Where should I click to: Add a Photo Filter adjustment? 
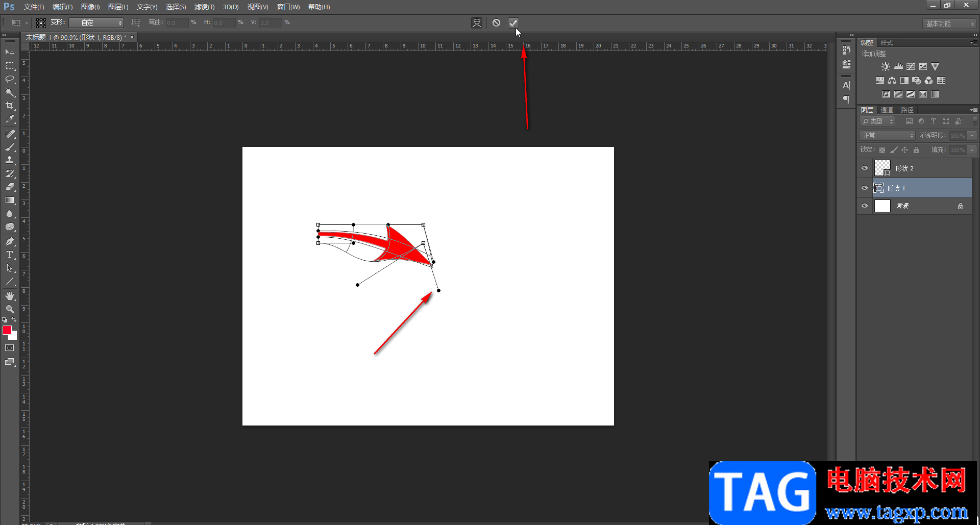917,81
